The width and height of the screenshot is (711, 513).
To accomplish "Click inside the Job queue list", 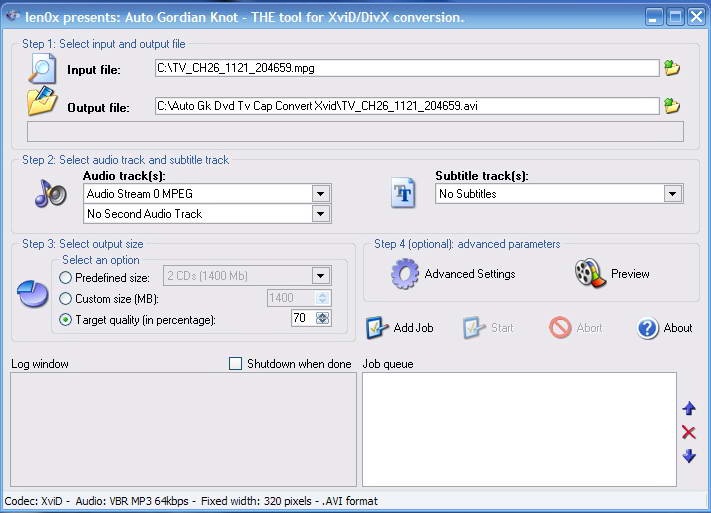I will (x=519, y=429).
